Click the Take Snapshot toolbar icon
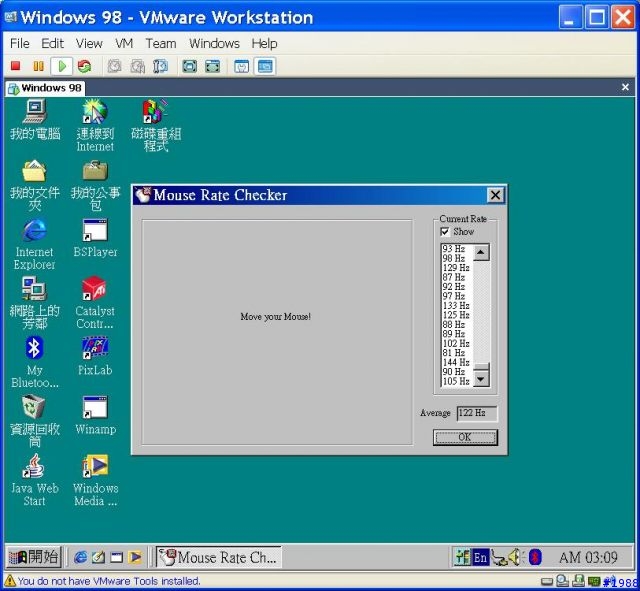 point(115,66)
